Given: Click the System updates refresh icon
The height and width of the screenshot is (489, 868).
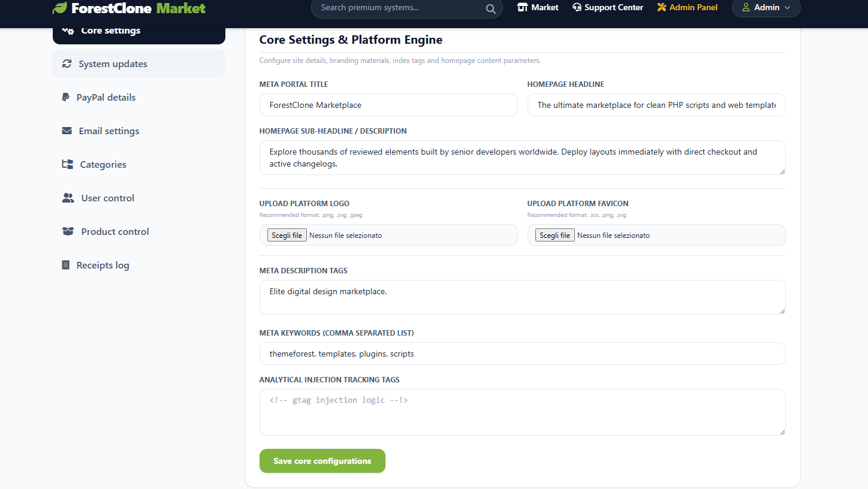Looking at the screenshot, I should (x=67, y=64).
